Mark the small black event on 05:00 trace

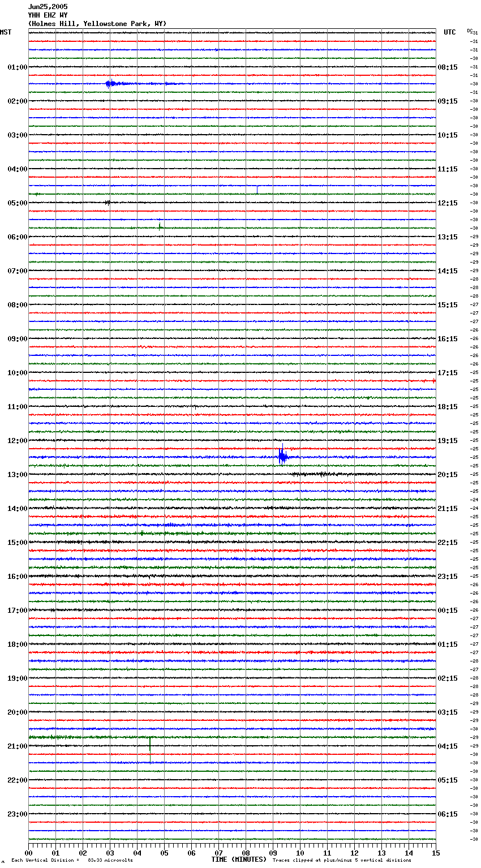tap(108, 203)
